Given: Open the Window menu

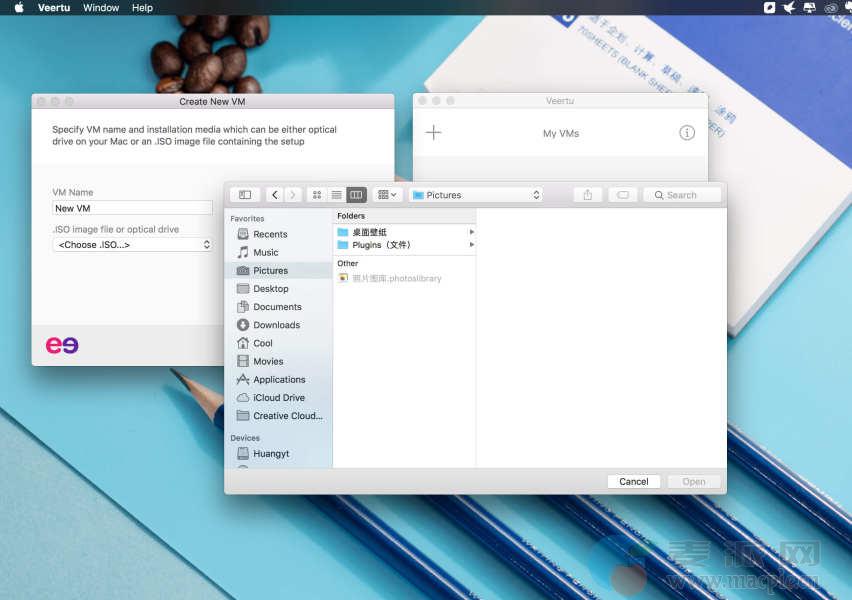Looking at the screenshot, I should 101,8.
